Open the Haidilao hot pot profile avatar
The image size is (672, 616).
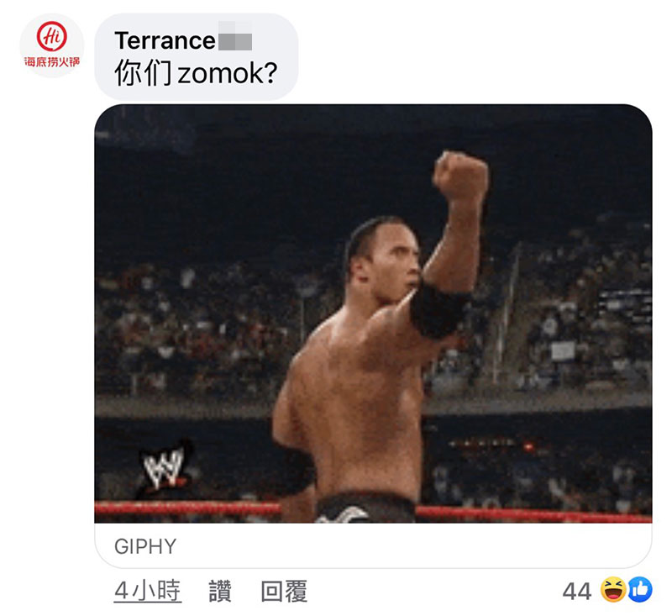52,46
